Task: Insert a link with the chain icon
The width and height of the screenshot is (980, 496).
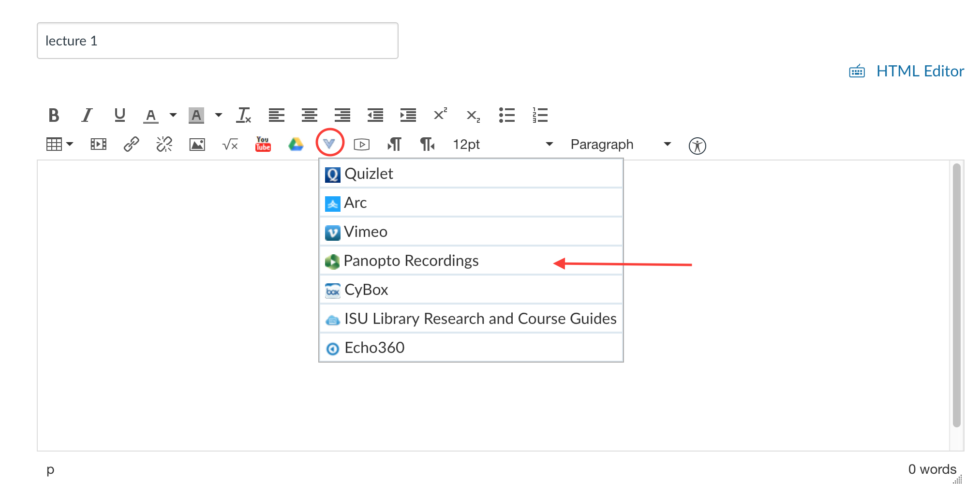Action: 132,144
